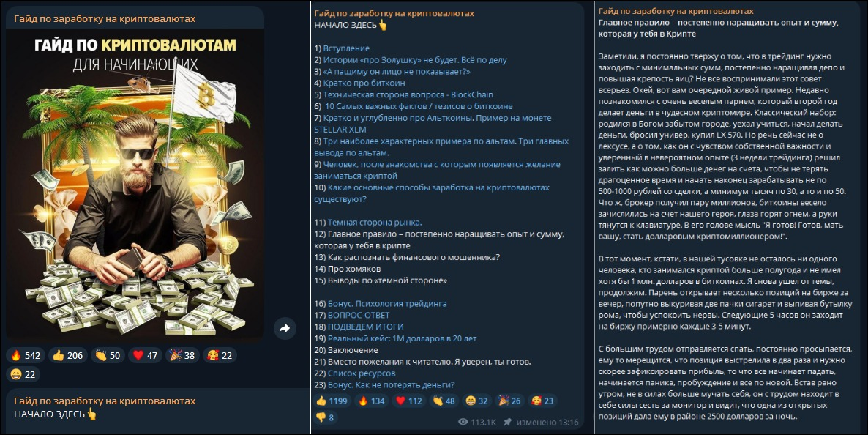Follow the «Темная сторона рынка» link
This screenshot has width=868, height=435.
[x=375, y=222]
